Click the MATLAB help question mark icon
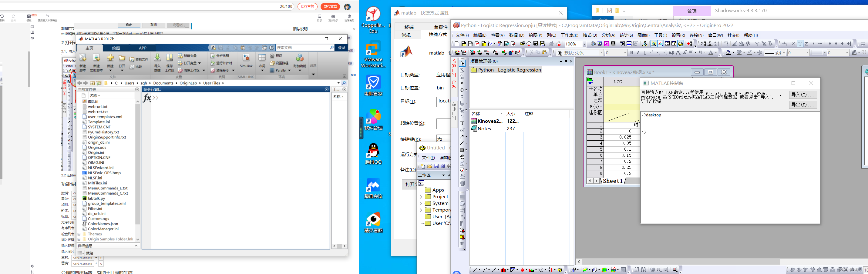The width and height of the screenshot is (868, 274). pyautogui.click(x=271, y=48)
